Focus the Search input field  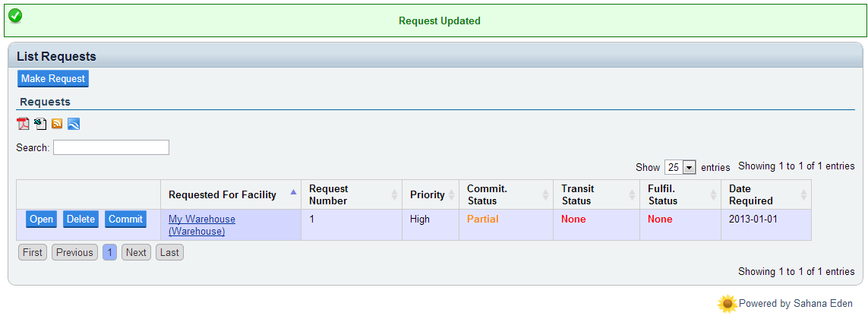tap(111, 147)
